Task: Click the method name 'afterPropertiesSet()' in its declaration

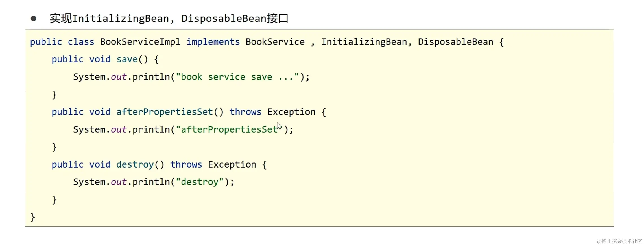Action: click(170, 112)
